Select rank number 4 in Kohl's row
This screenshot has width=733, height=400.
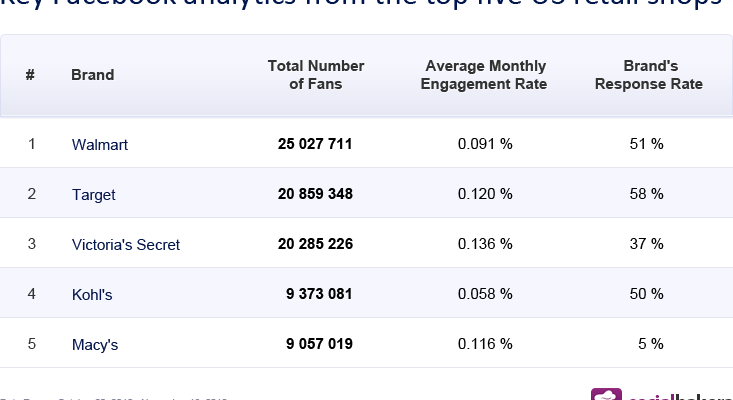coord(31,294)
